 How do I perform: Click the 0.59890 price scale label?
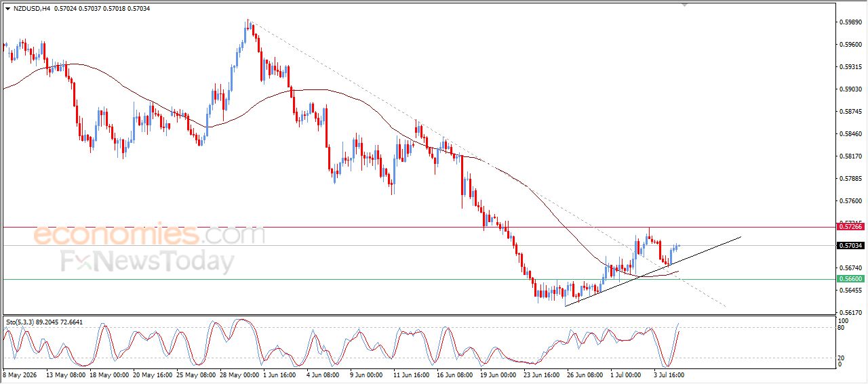tap(851, 22)
